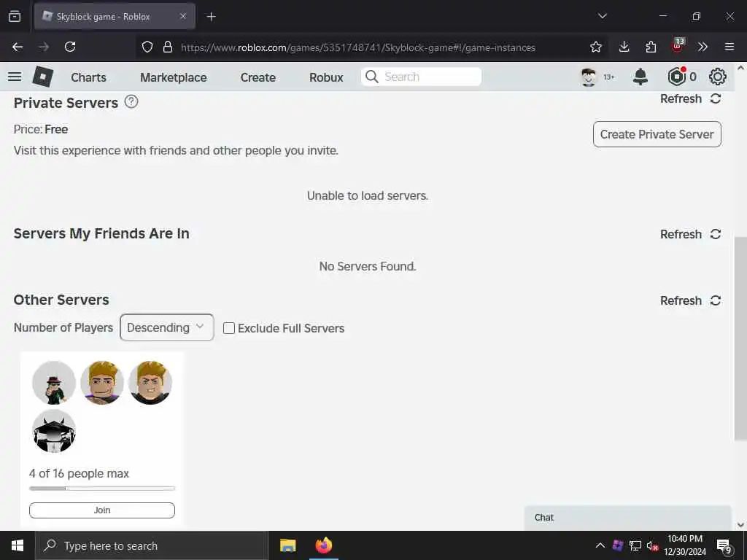Refresh the Other Servers list
The width and height of the screenshot is (747, 560).
690,300
